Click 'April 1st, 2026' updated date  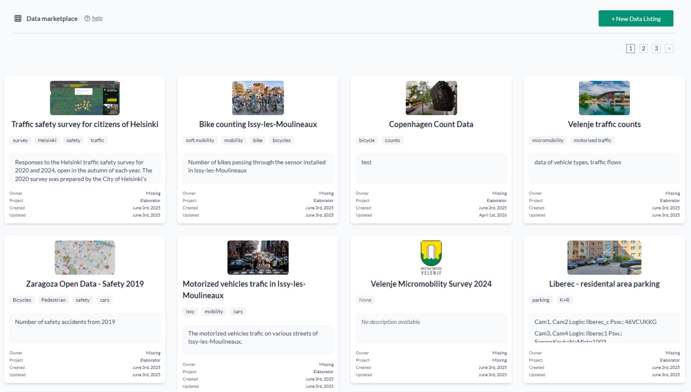(x=493, y=215)
